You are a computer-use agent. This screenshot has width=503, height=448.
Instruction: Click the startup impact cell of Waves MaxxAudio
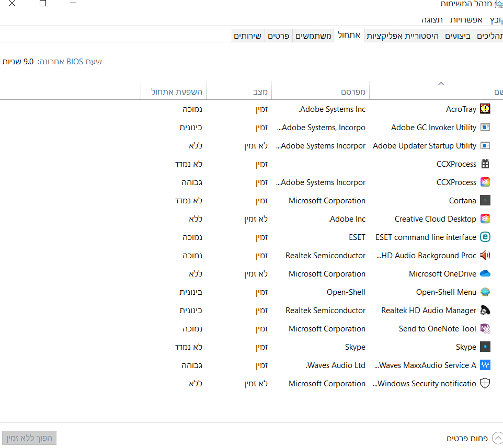192,365
